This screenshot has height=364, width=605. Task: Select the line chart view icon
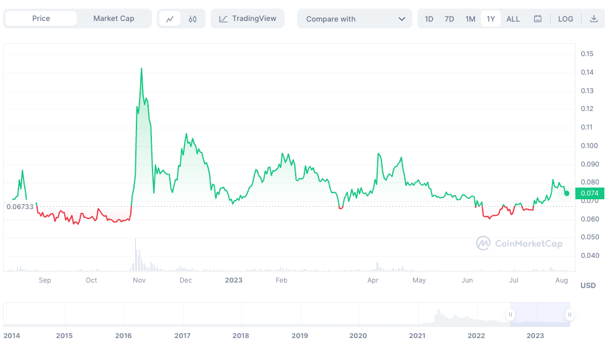(170, 19)
